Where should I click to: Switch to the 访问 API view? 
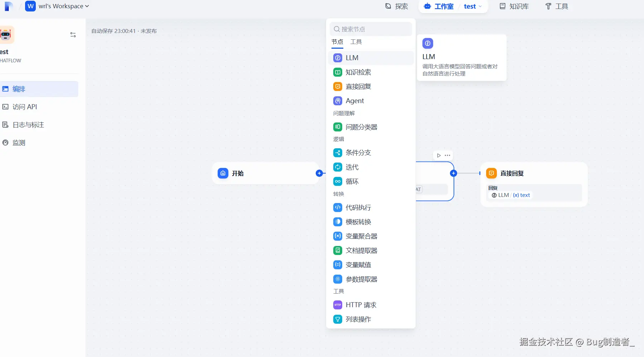[24, 107]
